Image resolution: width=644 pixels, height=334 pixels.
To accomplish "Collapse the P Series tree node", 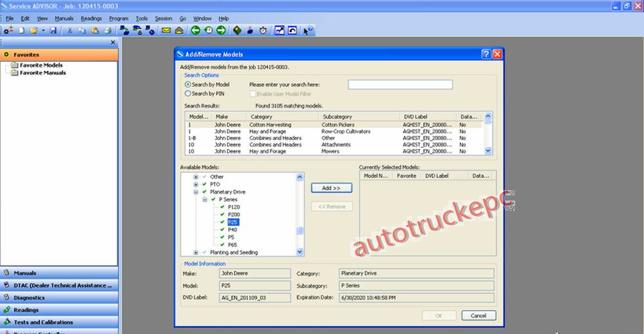I will [x=205, y=199].
